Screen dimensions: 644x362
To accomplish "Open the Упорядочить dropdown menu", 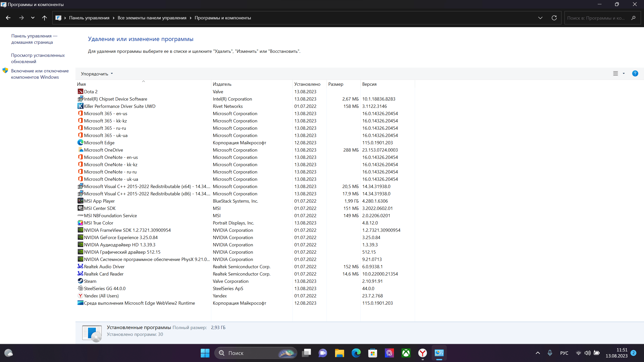I will point(97,74).
